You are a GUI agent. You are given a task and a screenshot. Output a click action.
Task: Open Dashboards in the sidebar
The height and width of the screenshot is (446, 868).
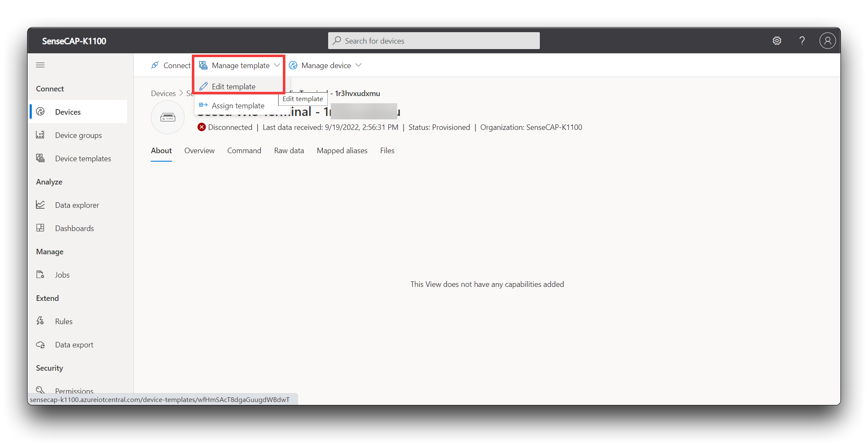(x=78, y=228)
